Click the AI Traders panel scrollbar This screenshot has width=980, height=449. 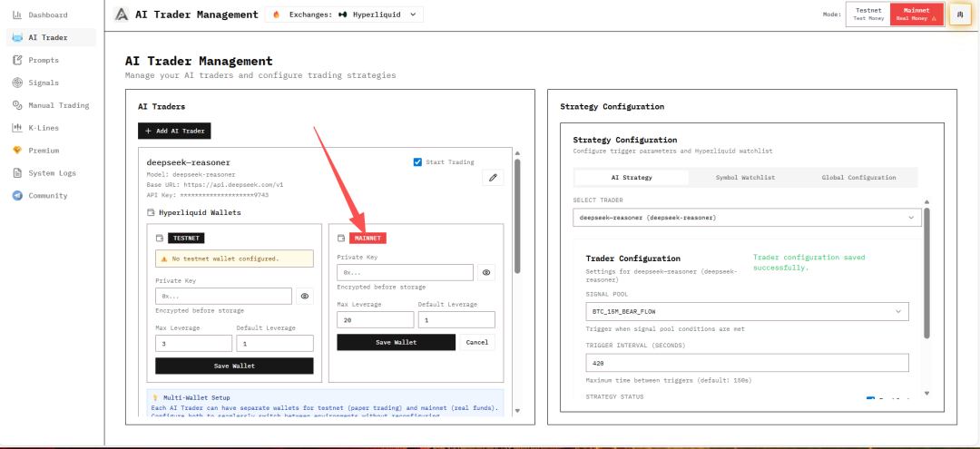(517, 218)
